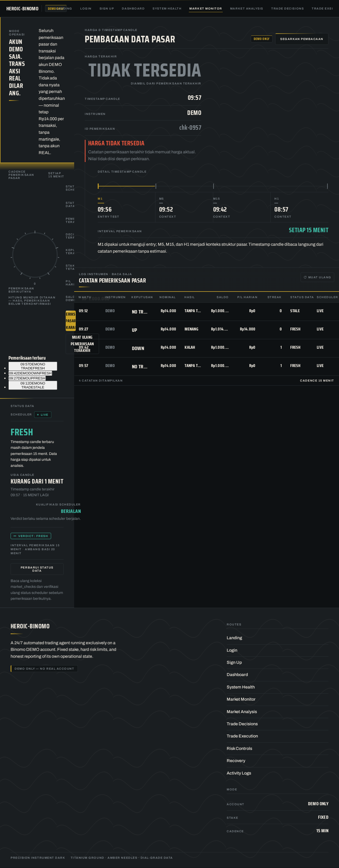Open the Landing footer link
The height and width of the screenshot is (868, 339).
coord(234,638)
